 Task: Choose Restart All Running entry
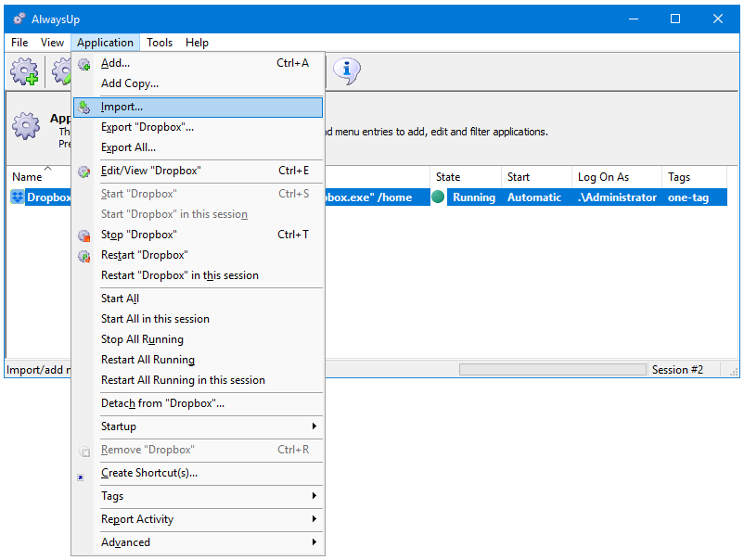click(x=198, y=360)
